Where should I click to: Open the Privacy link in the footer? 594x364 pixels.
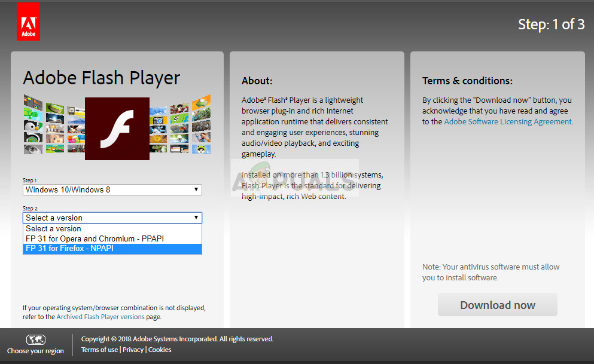[133, 350]
